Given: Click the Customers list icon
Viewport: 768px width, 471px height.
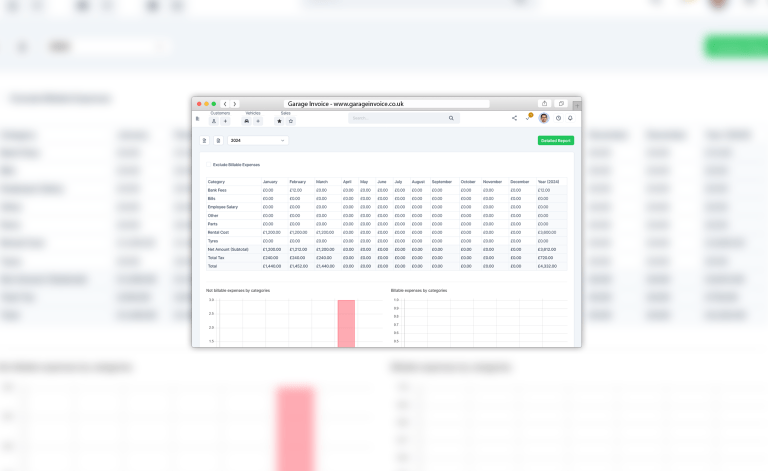Looking at the screenshot, I should (x=214, y=121).
